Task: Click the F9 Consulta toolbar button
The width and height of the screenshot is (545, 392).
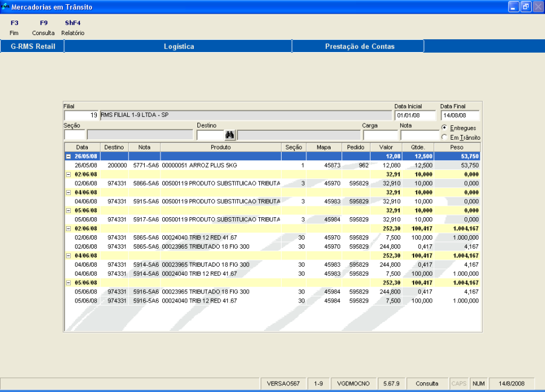Action: coord(44,28)
